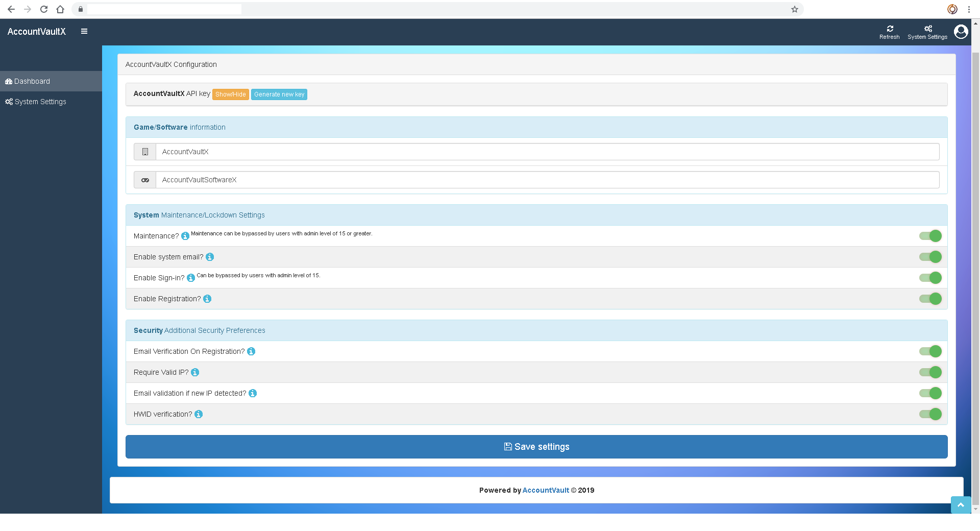The width and height of the screenshot is (980, 531).
Task: Click the browser back arrow
Action: [11, 9]
